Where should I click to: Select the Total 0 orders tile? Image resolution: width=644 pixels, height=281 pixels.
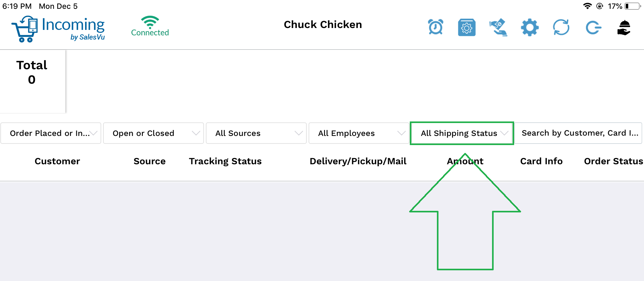tap(32, 81)
